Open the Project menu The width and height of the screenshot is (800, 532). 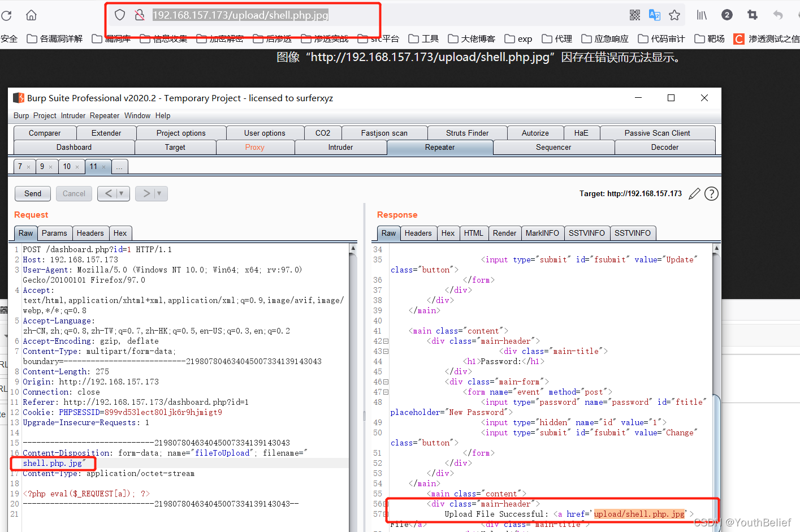point(45,115)
